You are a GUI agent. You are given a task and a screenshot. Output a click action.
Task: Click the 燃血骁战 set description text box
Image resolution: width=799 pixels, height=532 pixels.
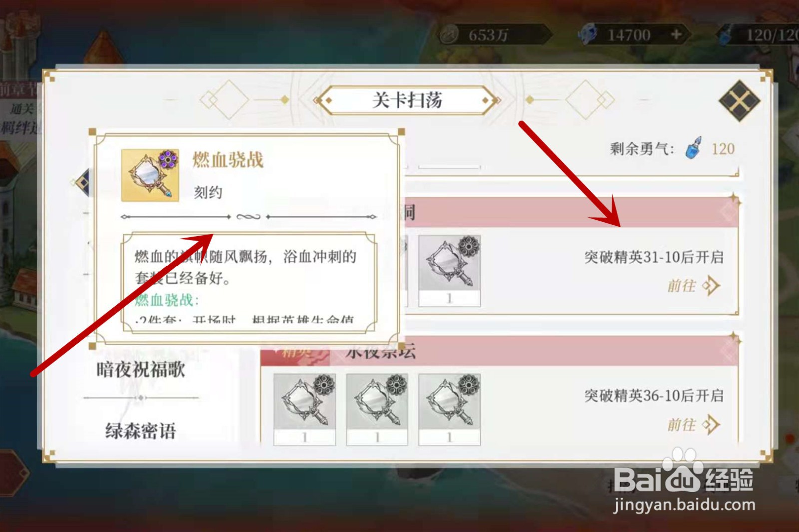tap(249, 282)
